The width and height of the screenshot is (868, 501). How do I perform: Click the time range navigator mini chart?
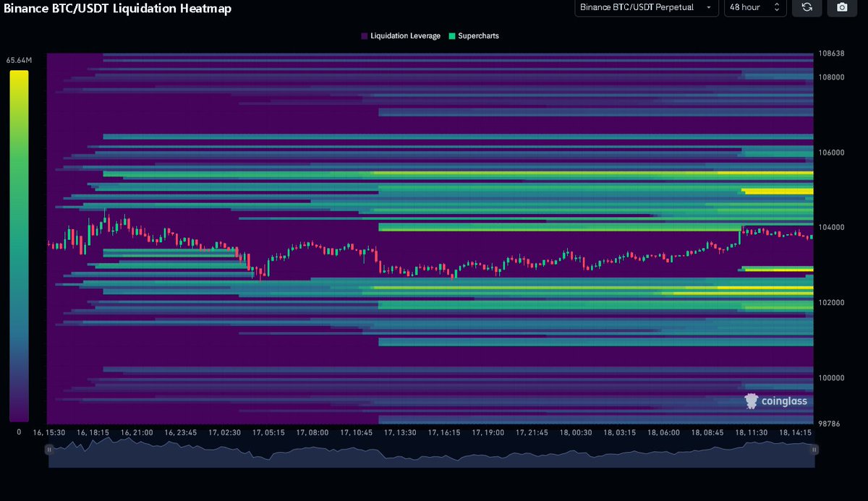pos(431,454)
